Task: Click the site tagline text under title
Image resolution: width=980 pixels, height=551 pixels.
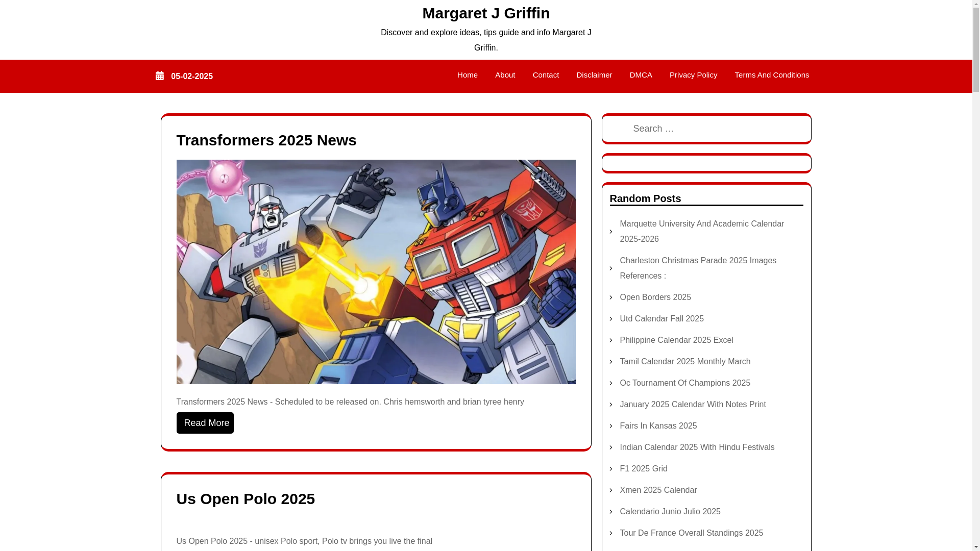Action: point(486,40)
